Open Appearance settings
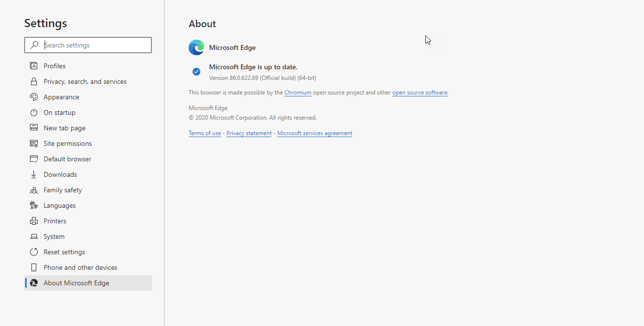The image size is (644, 326). click(x=88, y=97)
